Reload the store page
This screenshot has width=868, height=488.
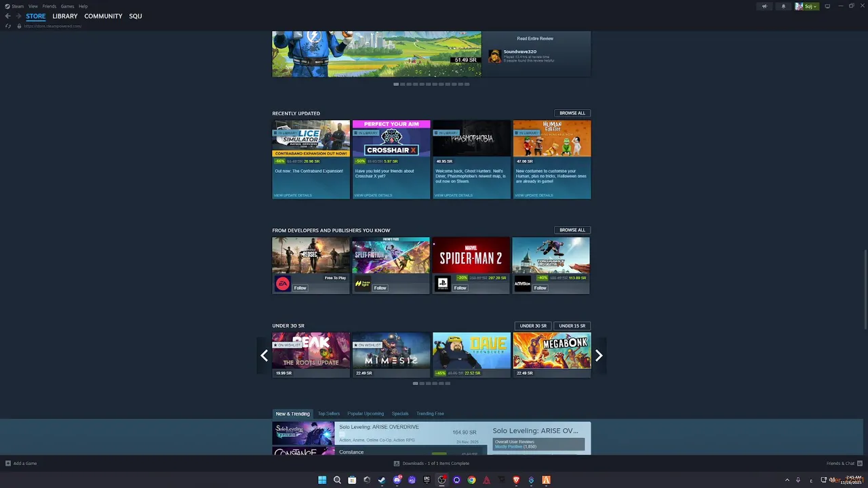[x=8, y=26]
